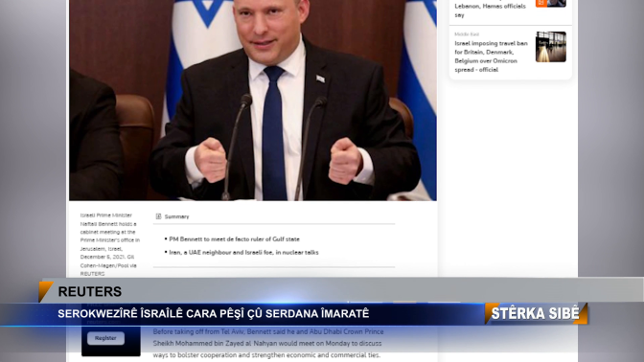Select the Middle East category label
The height and width of the screenshot is (362, 644).
click(x=467, y=34)
